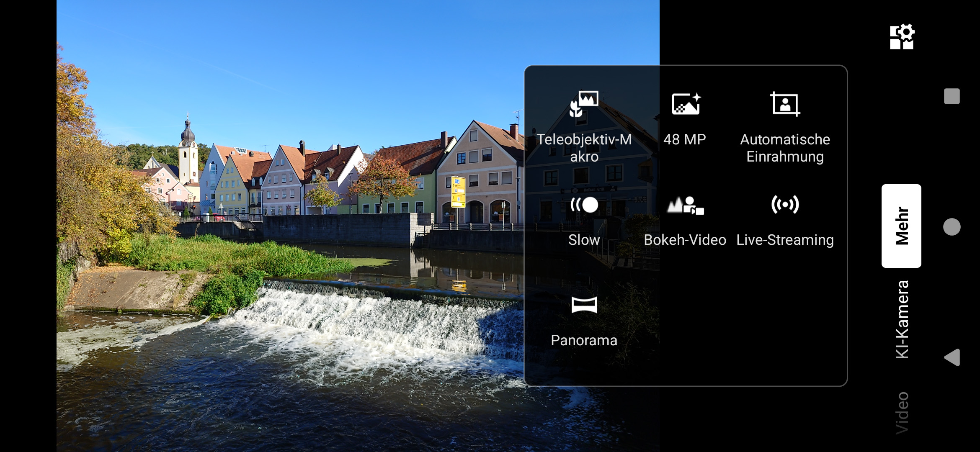Screen dimensions: 980x452
Task: Select the Teleobjektiv-Makro mode icon
Action: click(584, 104)
